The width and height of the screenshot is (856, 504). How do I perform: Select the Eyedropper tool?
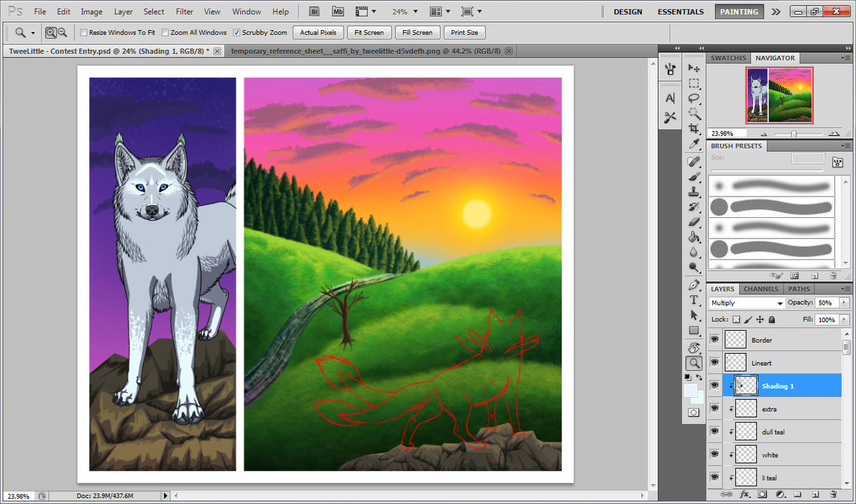tap(694, 144)
